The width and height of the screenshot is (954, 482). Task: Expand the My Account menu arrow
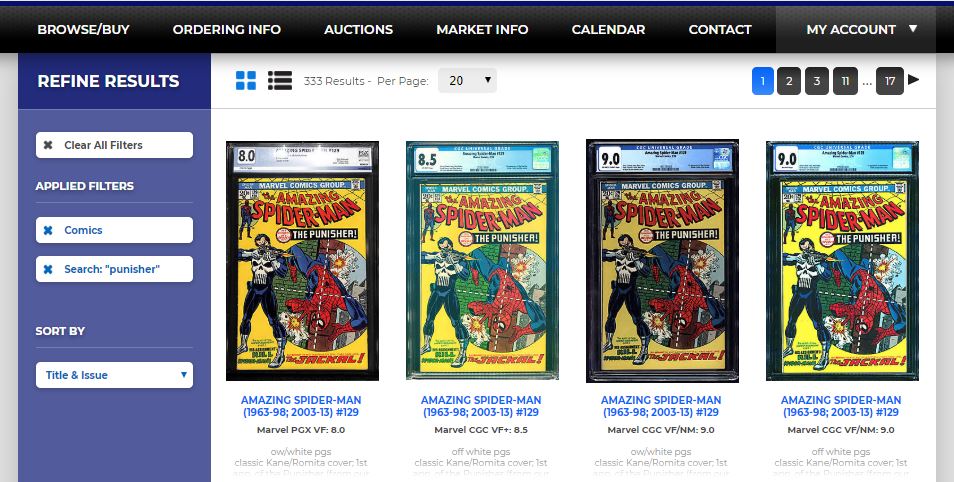tap(913, 28)
